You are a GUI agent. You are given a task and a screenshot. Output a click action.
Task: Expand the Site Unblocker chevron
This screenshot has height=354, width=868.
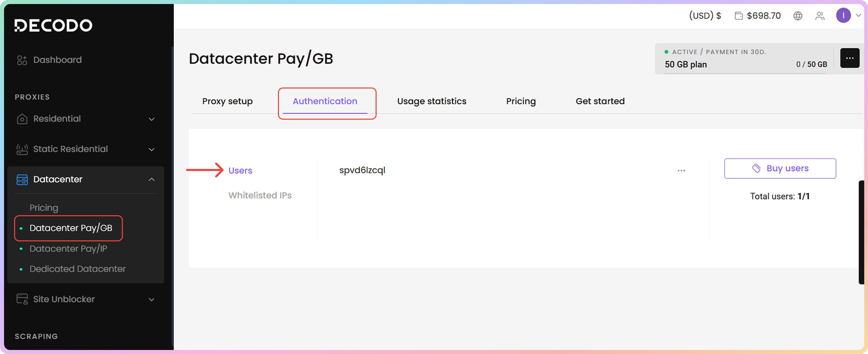[x=152, y=299]
